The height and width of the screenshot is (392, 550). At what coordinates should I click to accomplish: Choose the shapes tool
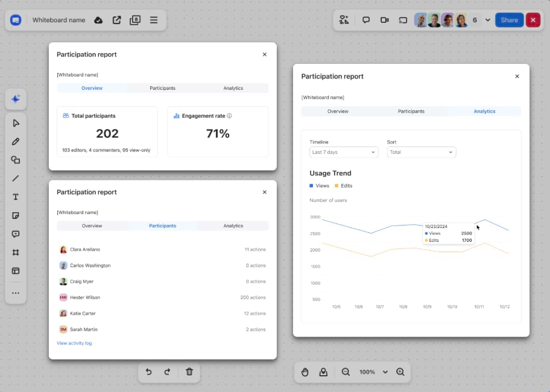click(16, 160)
